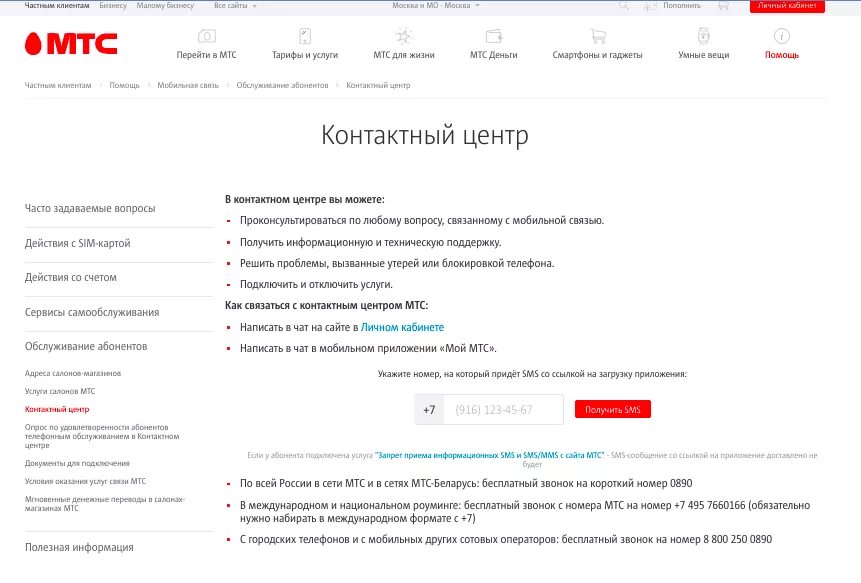This screenshot has width=861, height=583.
Task: Click the Пополнить balance icon
Action: tap(650, 6)
